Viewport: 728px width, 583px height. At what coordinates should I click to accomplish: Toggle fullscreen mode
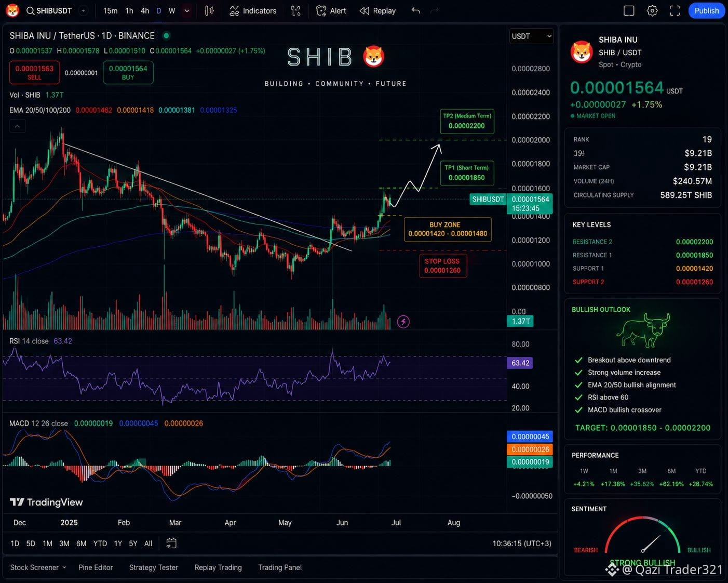675,11
